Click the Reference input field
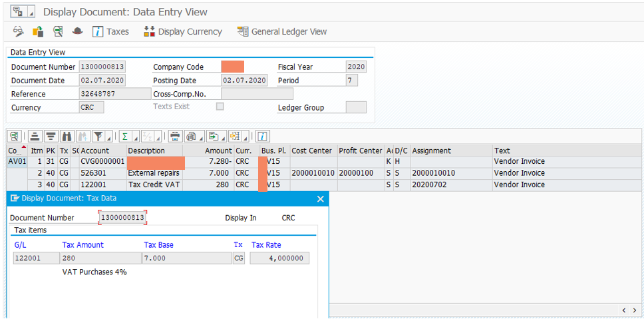The height and width of the screenshot is (321, 644). click(101, 94)
